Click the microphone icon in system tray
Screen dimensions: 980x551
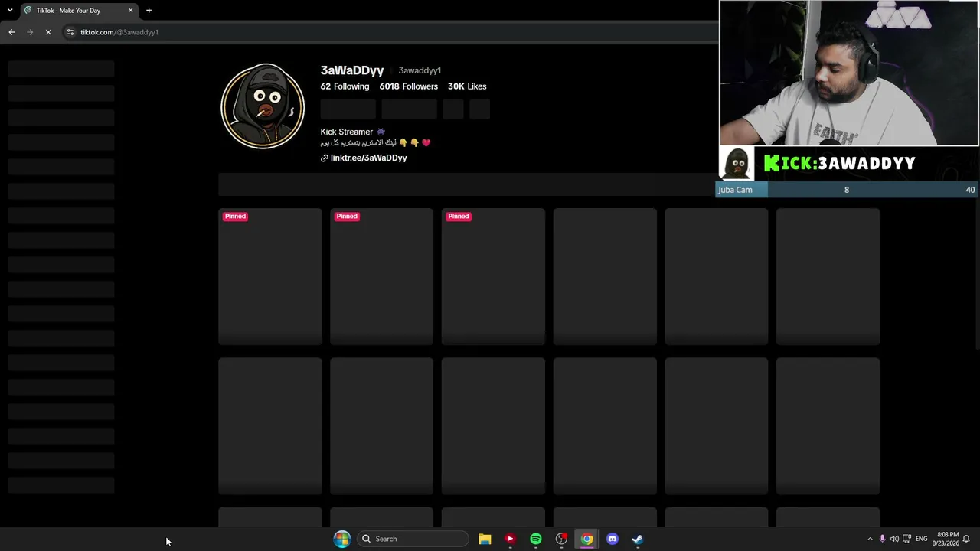click(882, 539)
